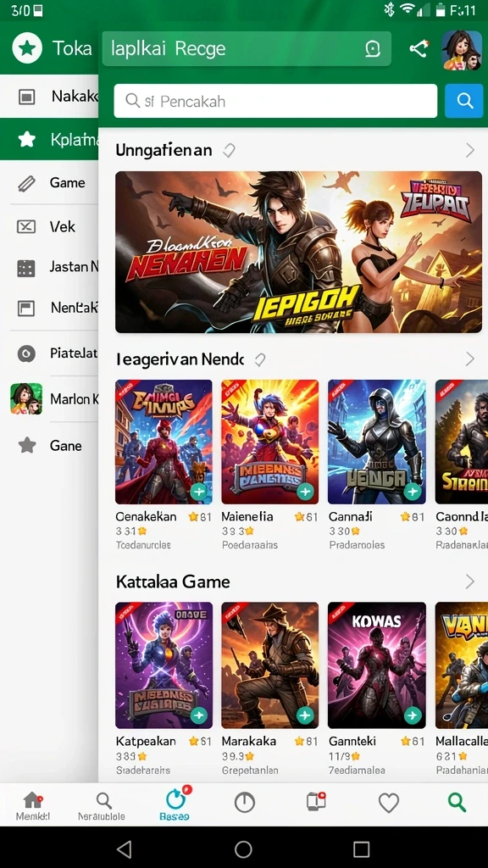Open the Basao refresh tab
This screenshot has width=488, height=868.
tap(175, 804)
